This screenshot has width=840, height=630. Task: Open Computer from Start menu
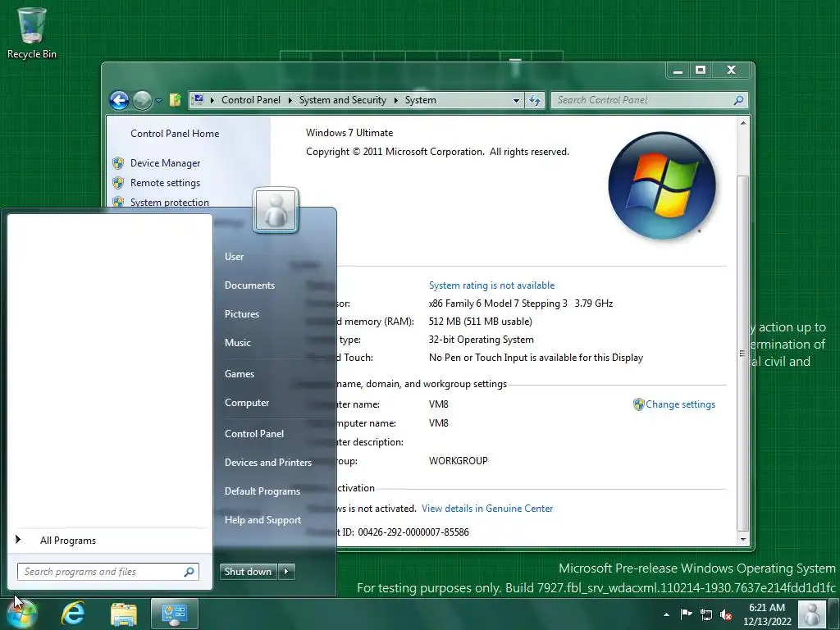(x=246, y=403)
